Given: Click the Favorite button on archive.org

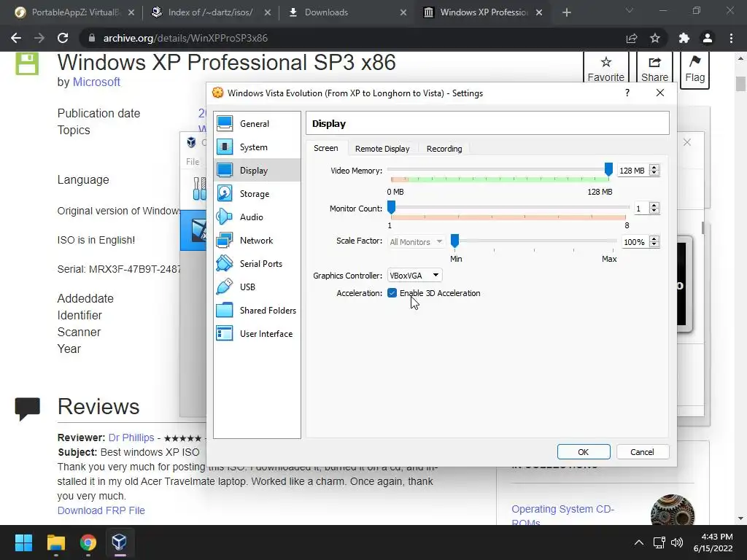Looking at the screenshot, I should (606, 69).
